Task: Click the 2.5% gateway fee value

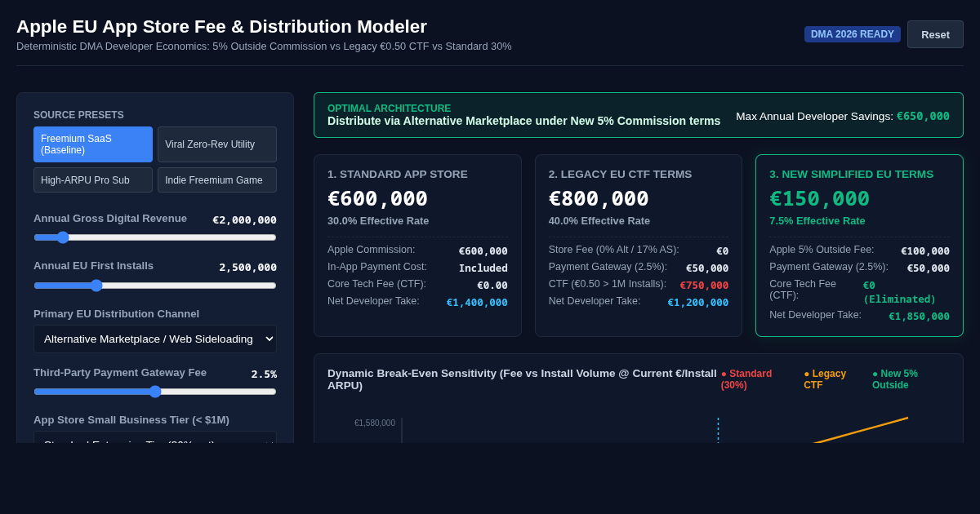Action: pos(264,374)
